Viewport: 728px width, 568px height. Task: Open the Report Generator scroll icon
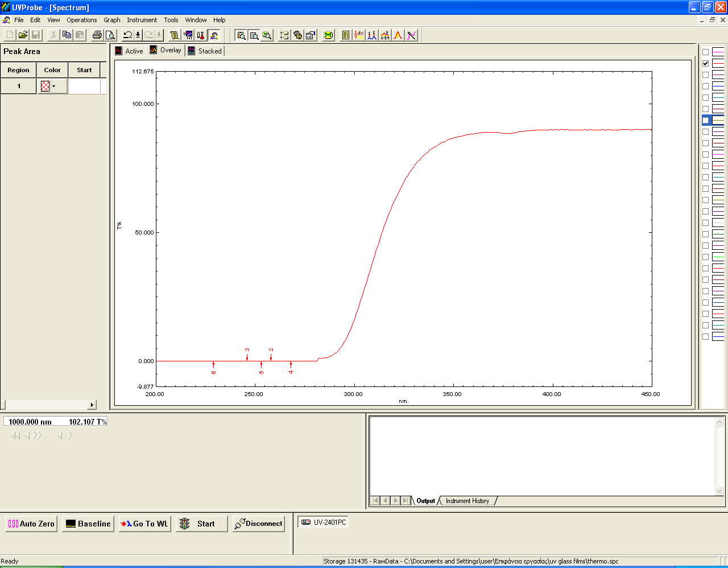tap(175, 35)
